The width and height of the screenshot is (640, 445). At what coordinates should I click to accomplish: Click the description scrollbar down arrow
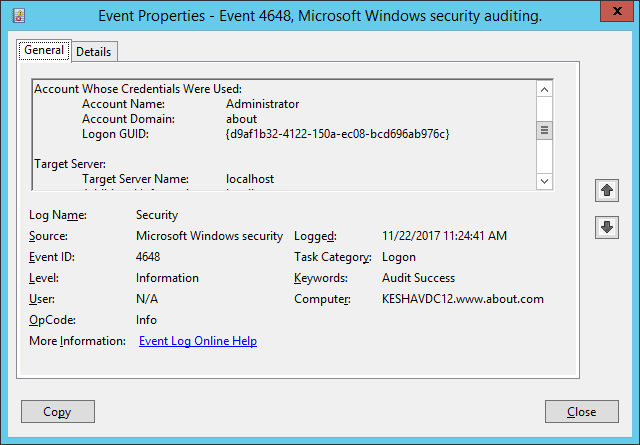point(544,181)
